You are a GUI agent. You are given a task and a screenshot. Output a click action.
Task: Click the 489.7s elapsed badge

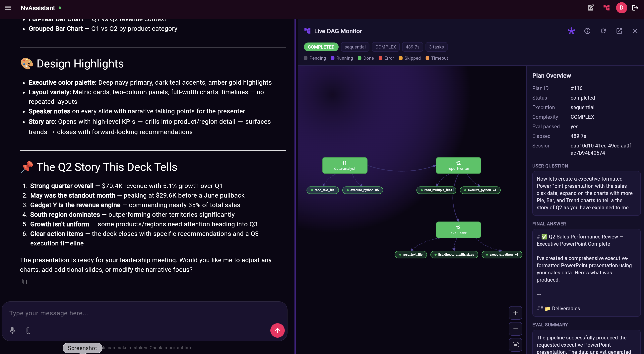[x=413, y=47]
